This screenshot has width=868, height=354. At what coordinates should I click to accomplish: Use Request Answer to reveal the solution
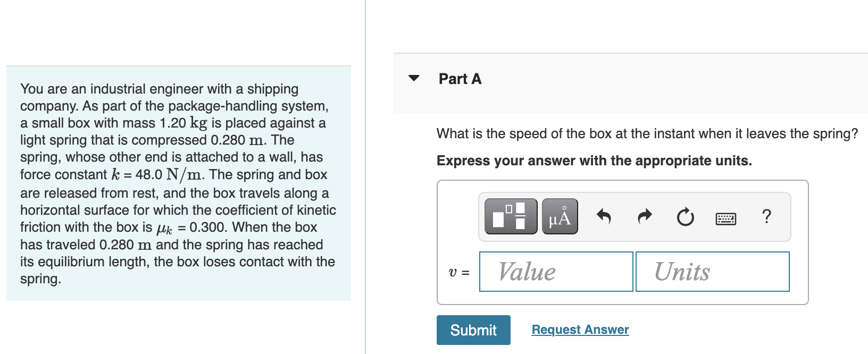[579, 330]
